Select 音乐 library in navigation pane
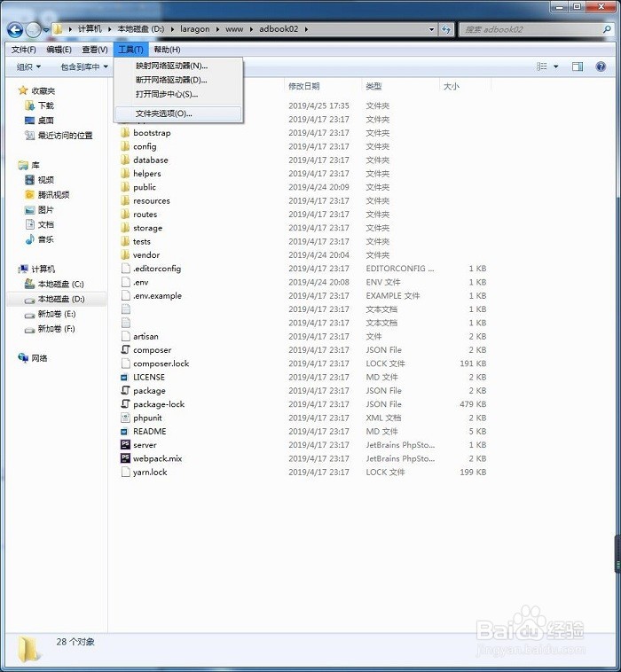Screen dimensions: 621x672 coord(45,239)
